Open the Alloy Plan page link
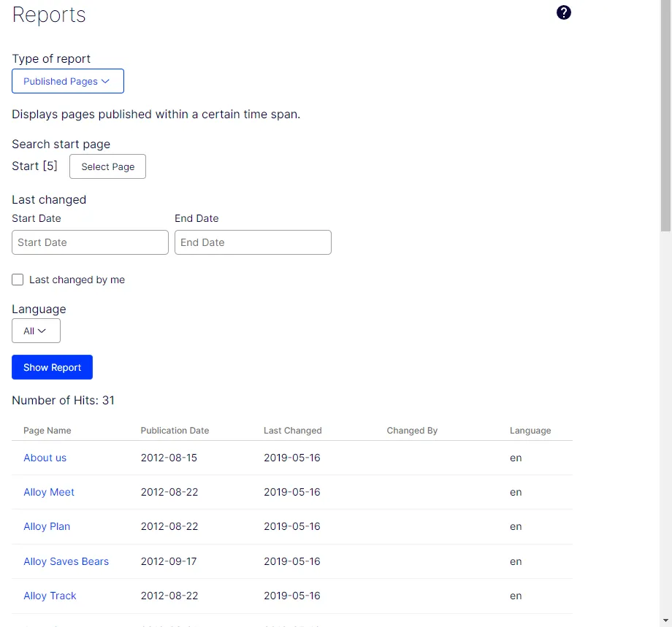The height and width of the screenshot is (627, 672). pyautogui.click(x=47, y=526)
